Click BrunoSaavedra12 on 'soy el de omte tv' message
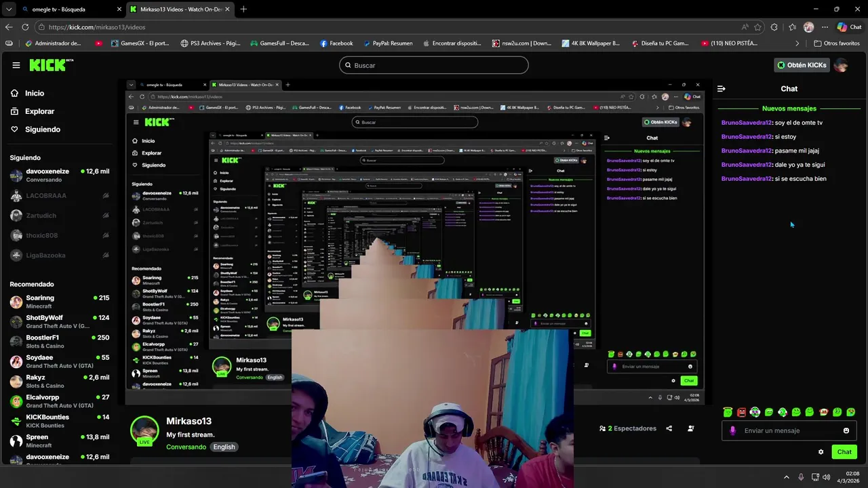 (x=746, y=123)
